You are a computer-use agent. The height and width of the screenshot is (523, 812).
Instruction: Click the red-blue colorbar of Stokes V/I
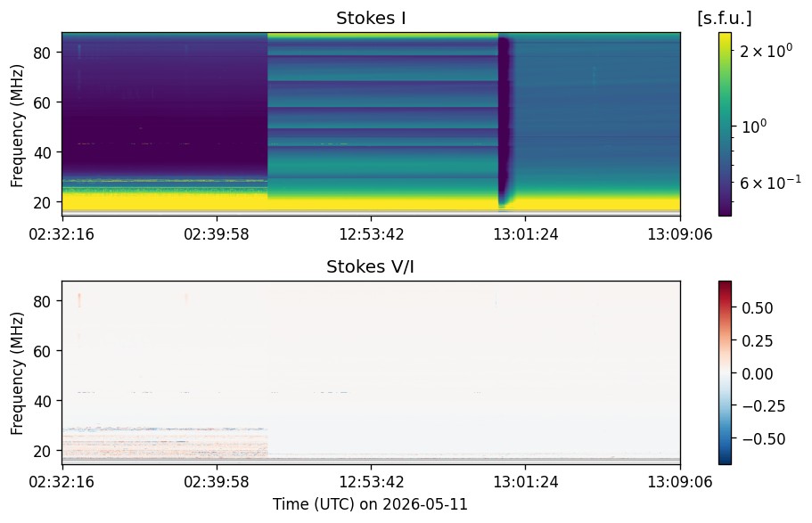tap(725, 372)
